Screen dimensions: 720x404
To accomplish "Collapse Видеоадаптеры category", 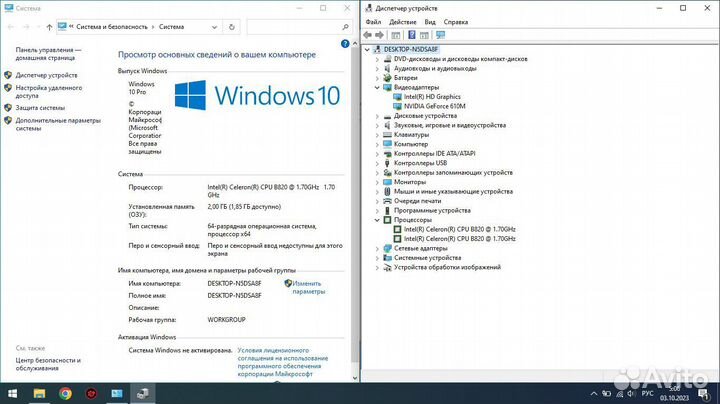I will click(x=377, y=87).
